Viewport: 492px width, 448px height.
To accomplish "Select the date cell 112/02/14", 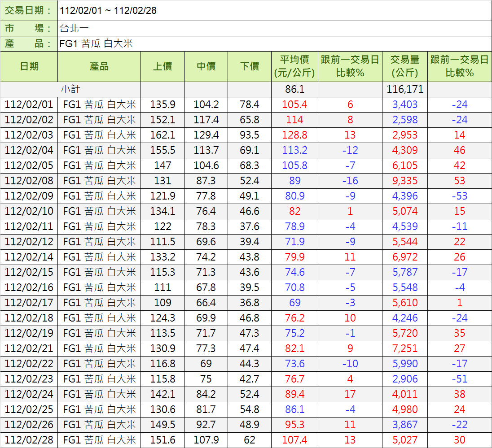I will tap(29, 257).
